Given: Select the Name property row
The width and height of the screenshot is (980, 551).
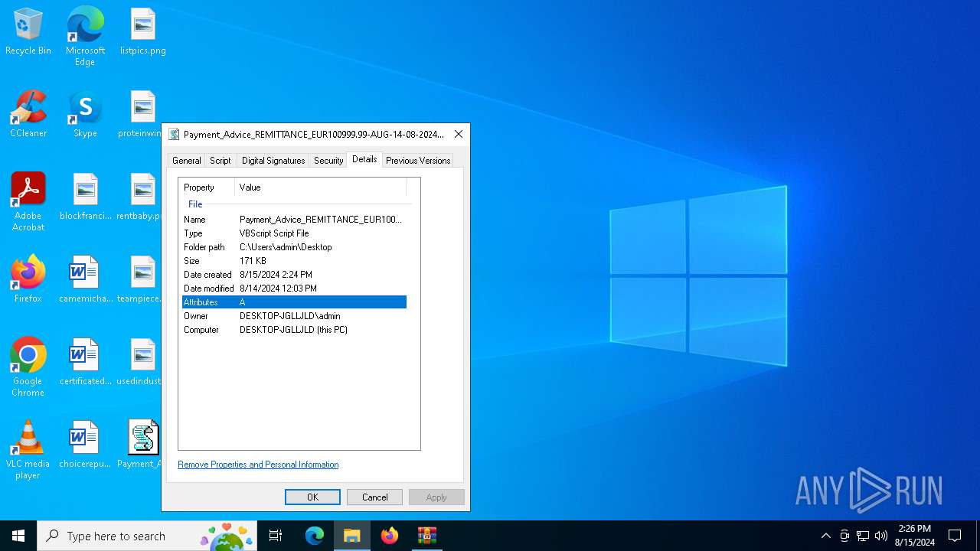Looking at the screenshot, I should [294, 220].
